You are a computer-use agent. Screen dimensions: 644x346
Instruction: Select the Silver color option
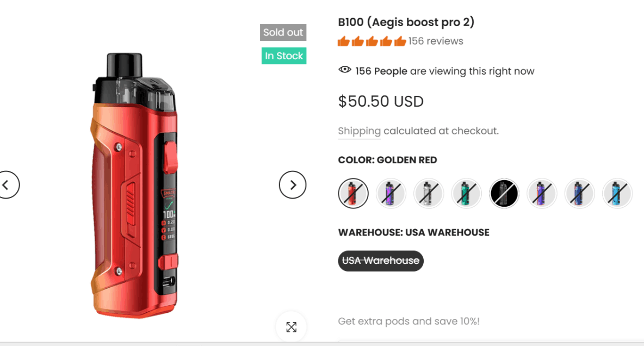pyautogui.click(x=429, y=193)
